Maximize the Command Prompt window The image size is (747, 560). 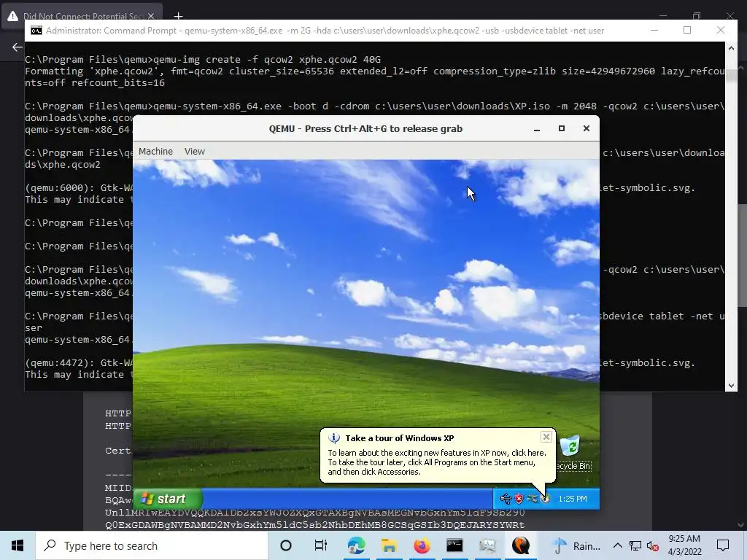coord(687,31)
